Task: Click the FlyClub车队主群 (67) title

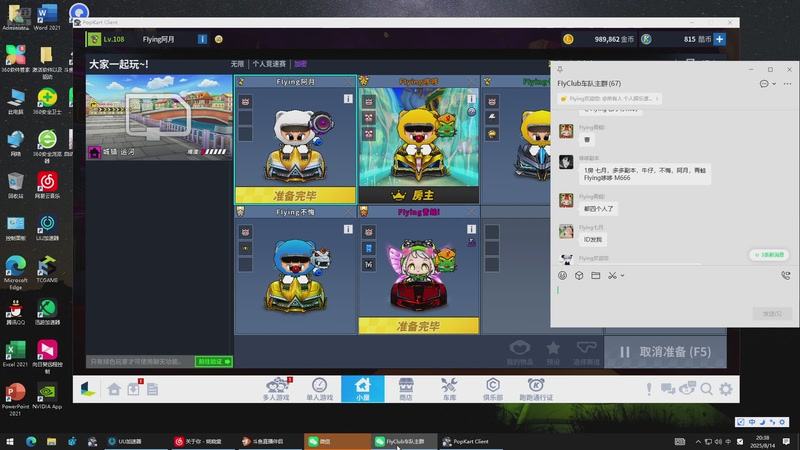Action: pyautogui.click(x=589, y=83)
